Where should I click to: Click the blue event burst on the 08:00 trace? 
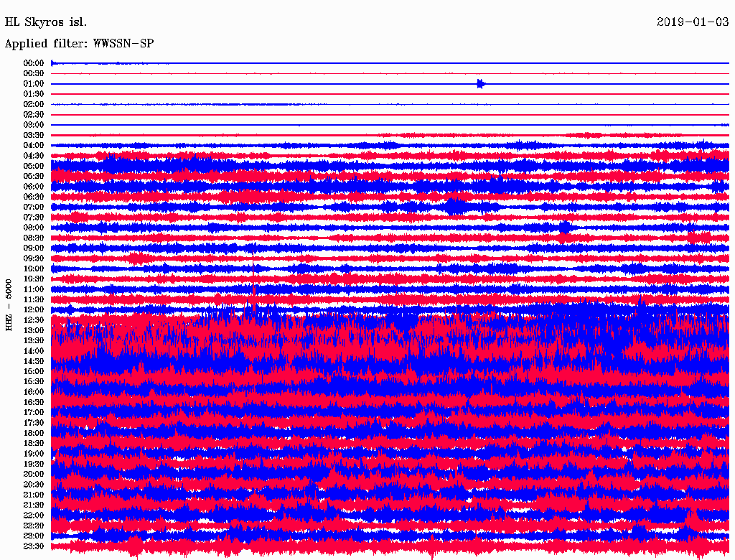point(565,228)
